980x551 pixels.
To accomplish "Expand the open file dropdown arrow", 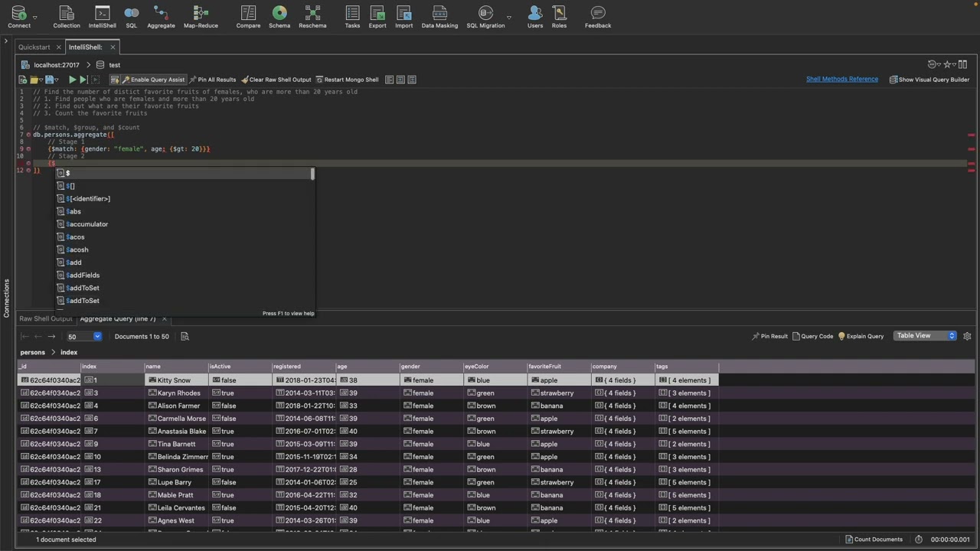I will coord(41,80).
